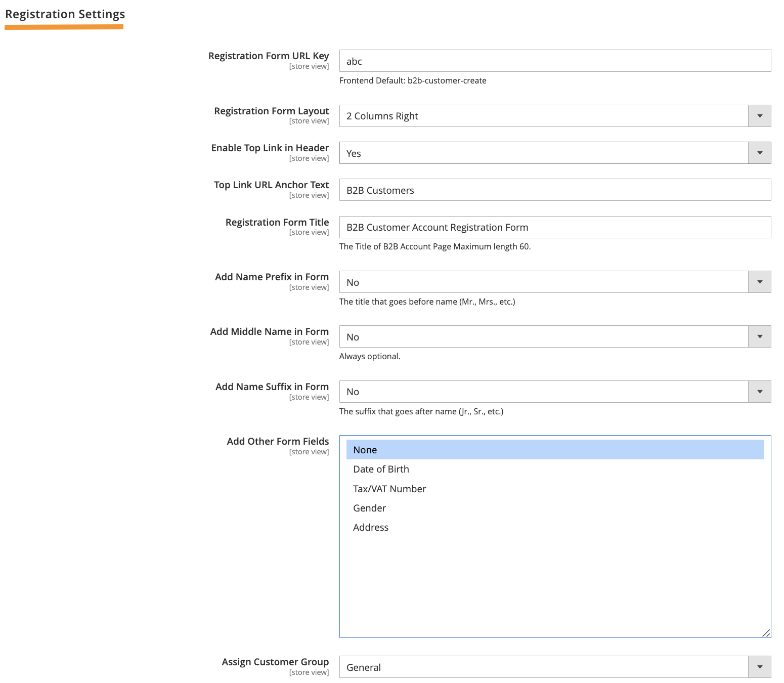Click [store view] below Assign Customer Group
The image size is (784, 683).
[x=309, y=672]
